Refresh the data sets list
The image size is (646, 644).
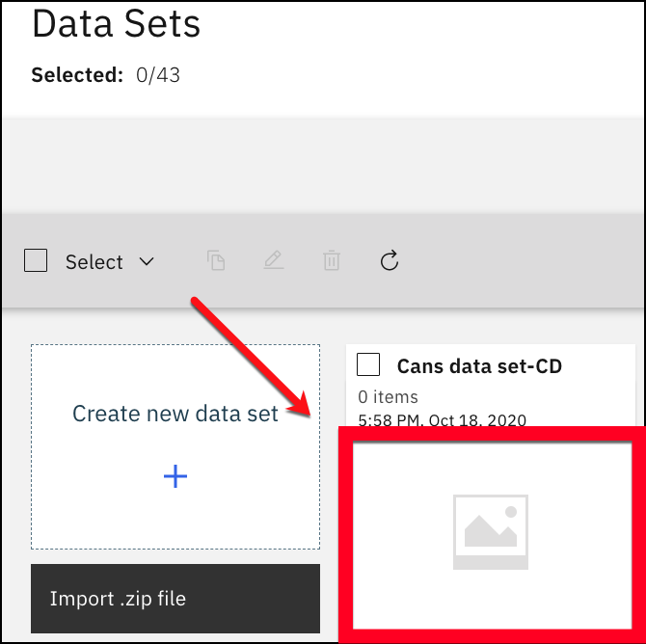(390, 260)
